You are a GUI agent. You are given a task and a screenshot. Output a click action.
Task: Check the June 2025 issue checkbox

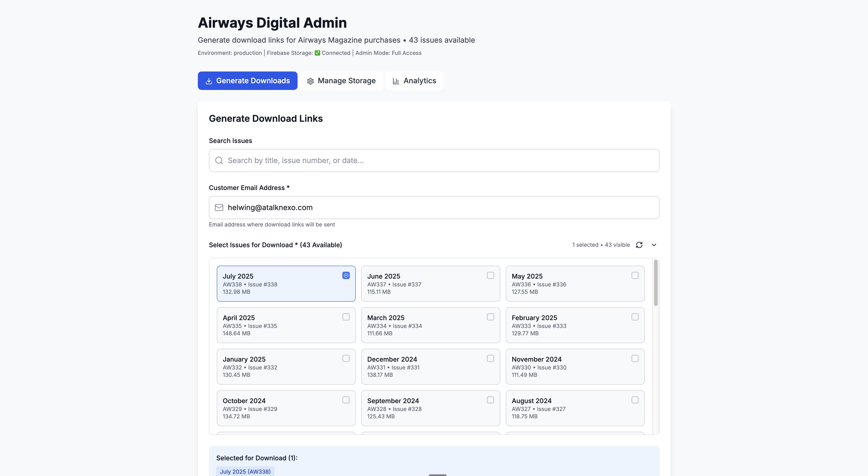pos(490,275)
